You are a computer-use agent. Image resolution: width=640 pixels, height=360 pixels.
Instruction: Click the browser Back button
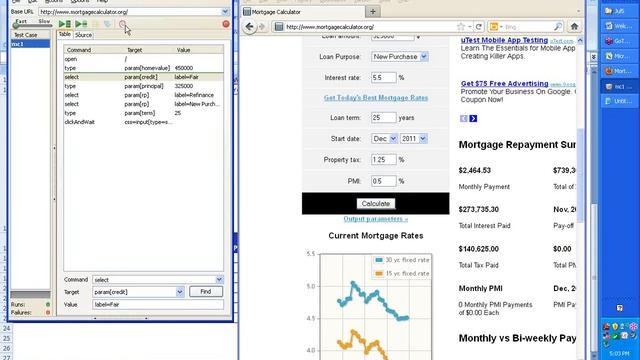(249, 27)
